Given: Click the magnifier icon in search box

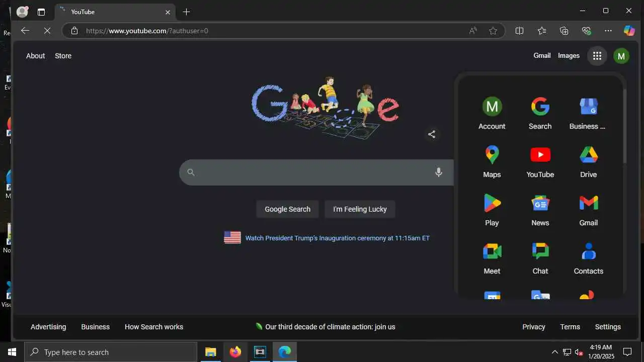Looking at the screenshot, I should pos(191,172).
